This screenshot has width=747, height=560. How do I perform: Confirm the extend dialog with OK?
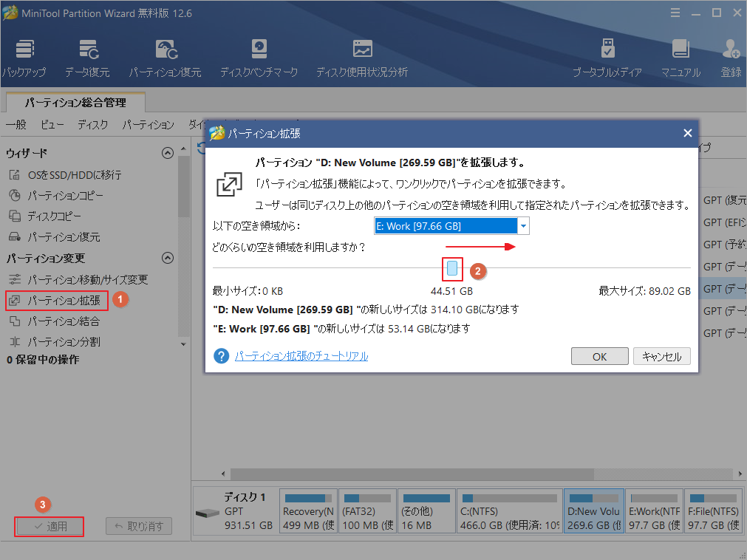click(x=600, y=356)
